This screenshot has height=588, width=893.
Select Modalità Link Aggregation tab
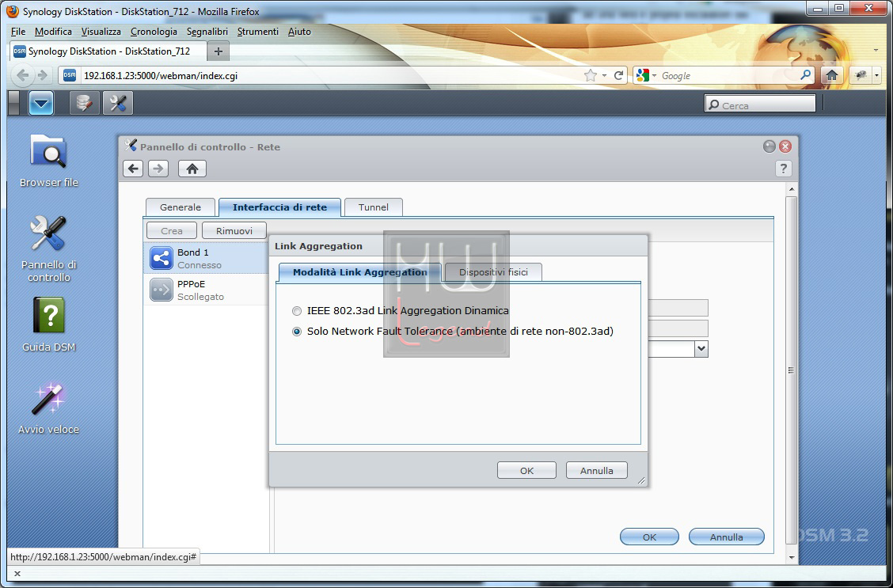360,272
